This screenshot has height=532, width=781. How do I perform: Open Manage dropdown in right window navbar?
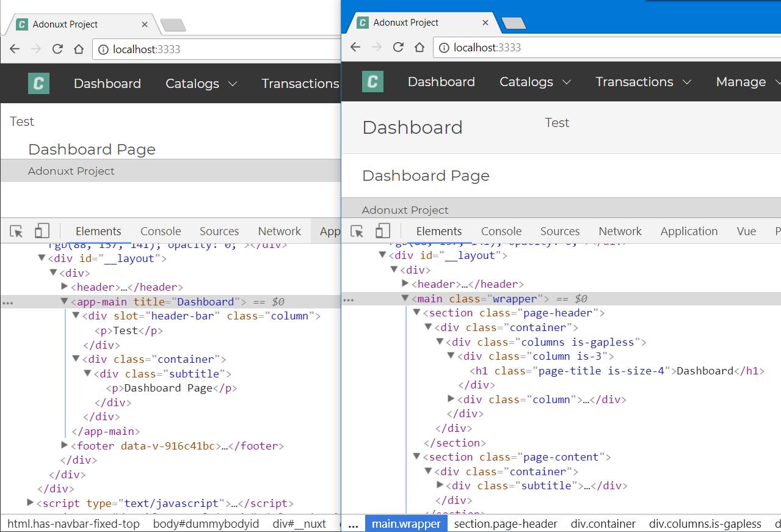click(748, 82)
